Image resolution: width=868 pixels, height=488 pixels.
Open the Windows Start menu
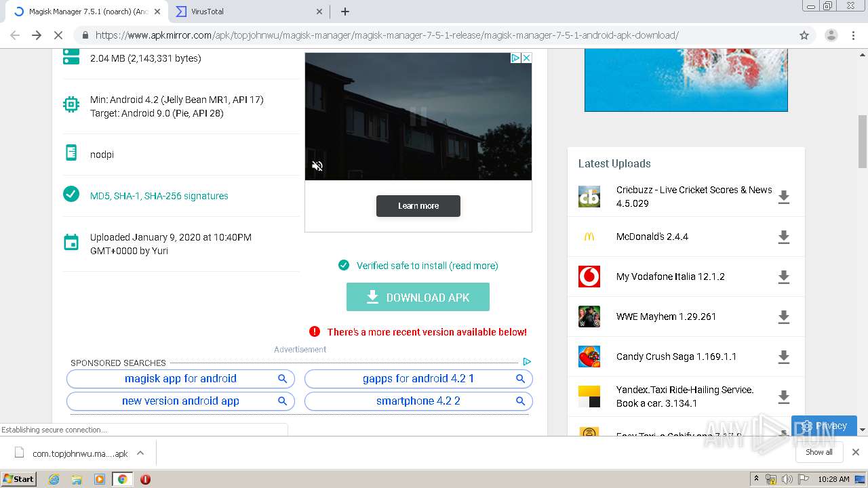(x=19, y=479)
